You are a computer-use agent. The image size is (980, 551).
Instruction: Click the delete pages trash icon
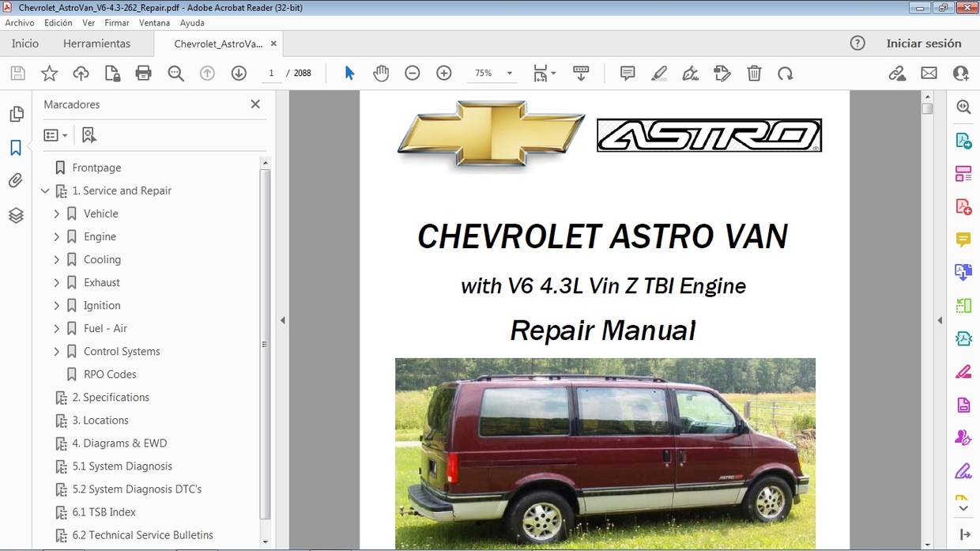pyautogui.click(x=754, y=73)
